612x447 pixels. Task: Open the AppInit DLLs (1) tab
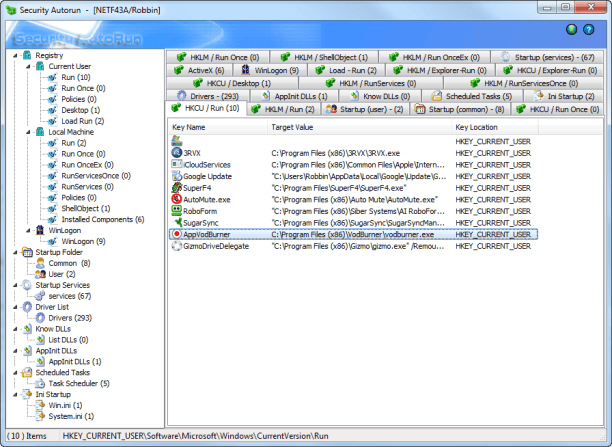click(x=294, y=96)
